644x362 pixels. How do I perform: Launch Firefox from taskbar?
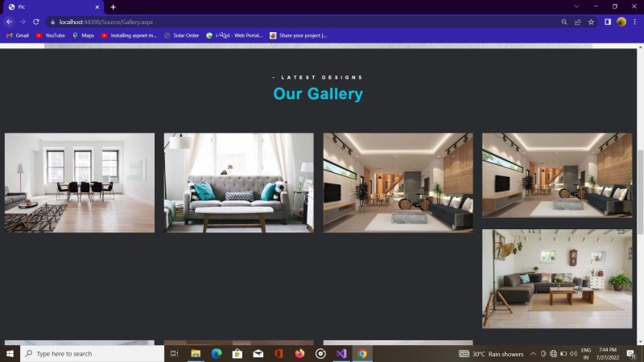(x=299, y=353)
